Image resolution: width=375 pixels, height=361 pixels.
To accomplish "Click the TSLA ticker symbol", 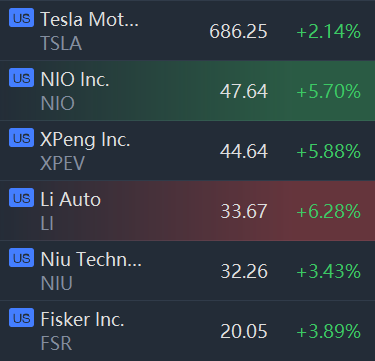I will pos(61,44).
